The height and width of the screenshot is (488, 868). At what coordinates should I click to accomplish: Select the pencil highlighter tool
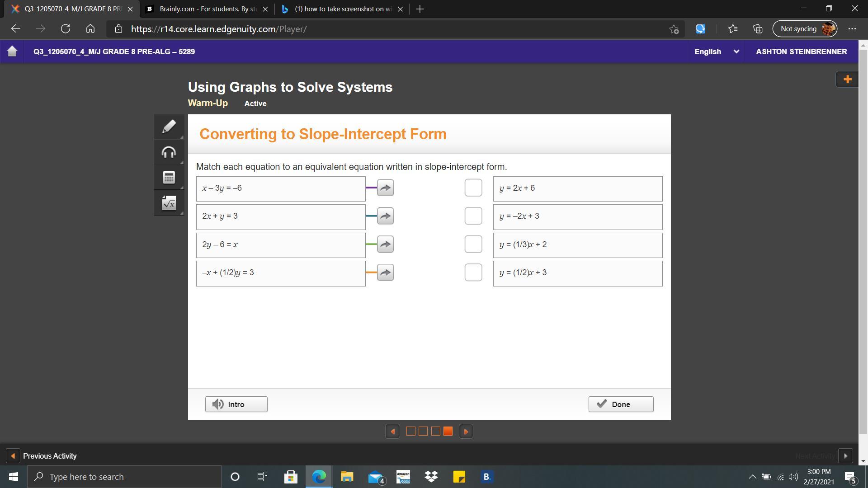pyautogui.click(x=169, y=127)
